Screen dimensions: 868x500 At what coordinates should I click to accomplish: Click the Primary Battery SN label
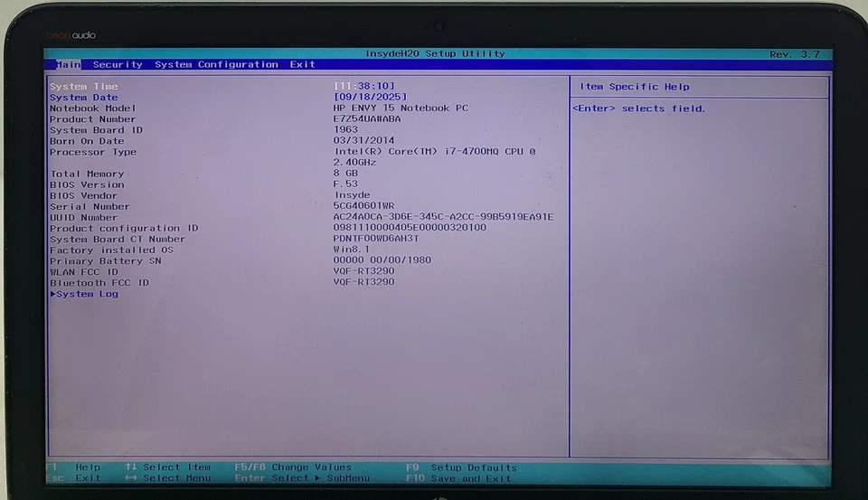point(105,260)
